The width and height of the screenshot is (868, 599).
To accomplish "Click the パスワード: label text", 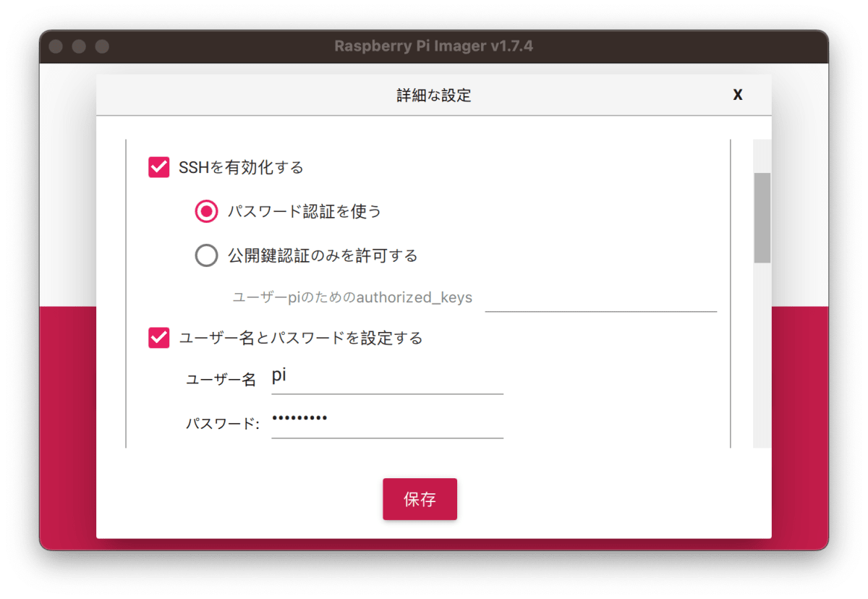I will coord(223,424).
